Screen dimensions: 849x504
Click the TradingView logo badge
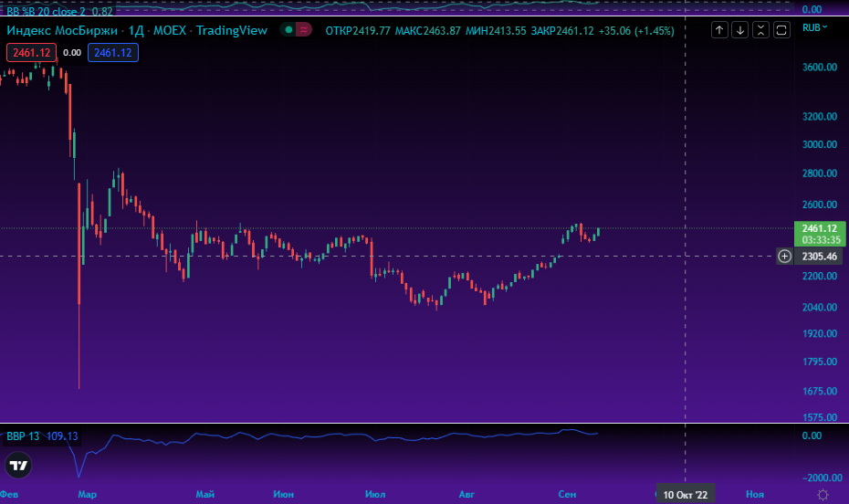coord(18,466)
